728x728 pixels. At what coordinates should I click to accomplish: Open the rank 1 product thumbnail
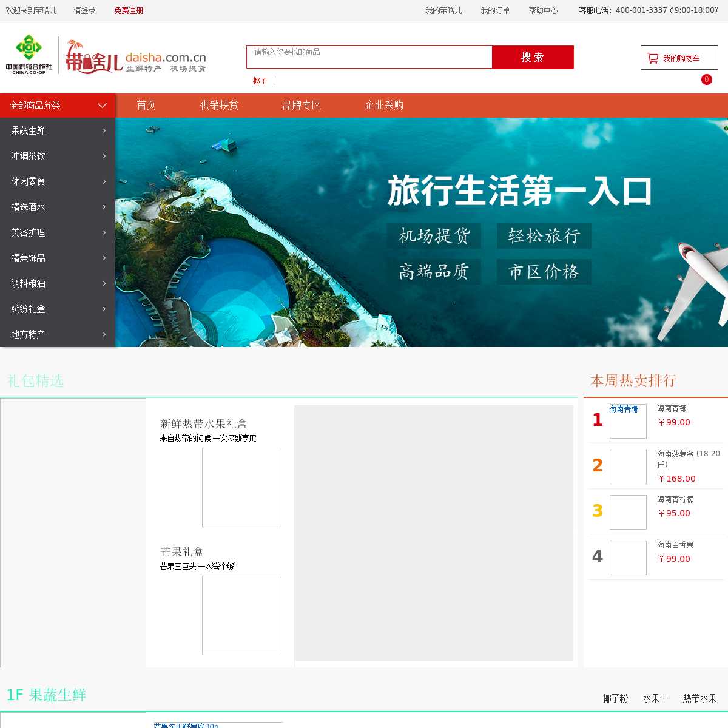[627, 421]
